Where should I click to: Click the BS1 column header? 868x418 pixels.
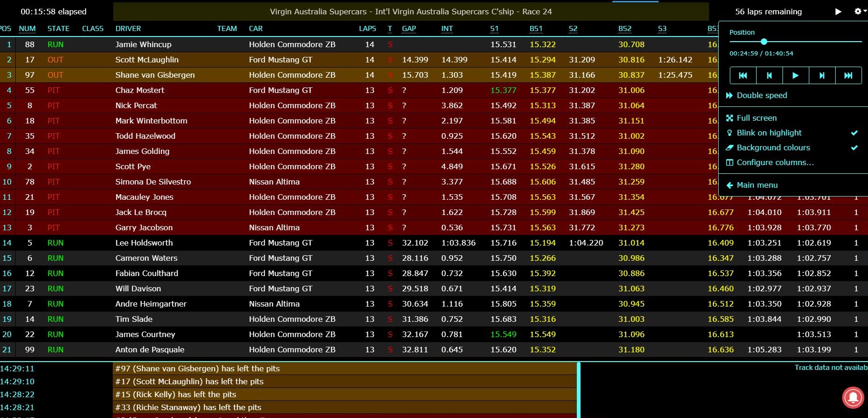click(x=536, y=29)
